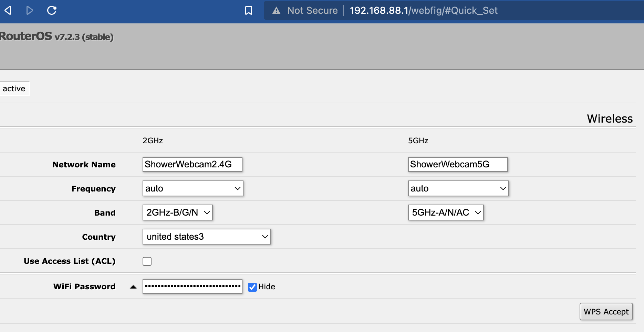Switch to the active tab
Screen dimensions: 644x332
click(x=14, y=88)
